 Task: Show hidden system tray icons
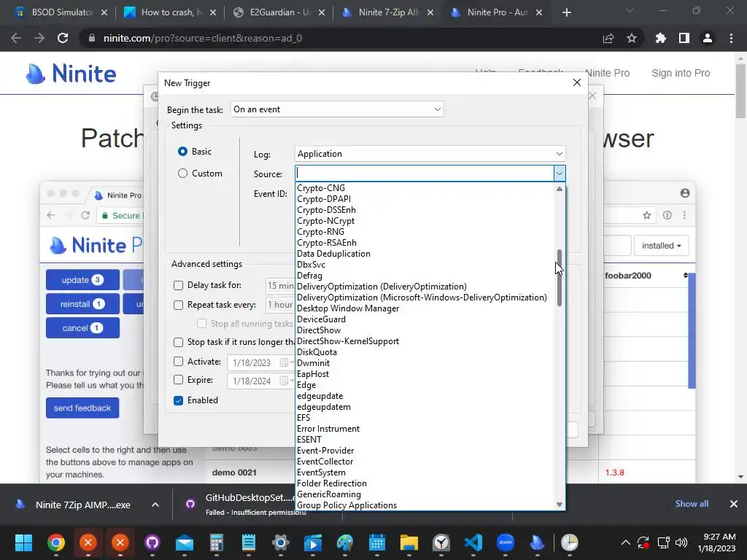point(625,542)
